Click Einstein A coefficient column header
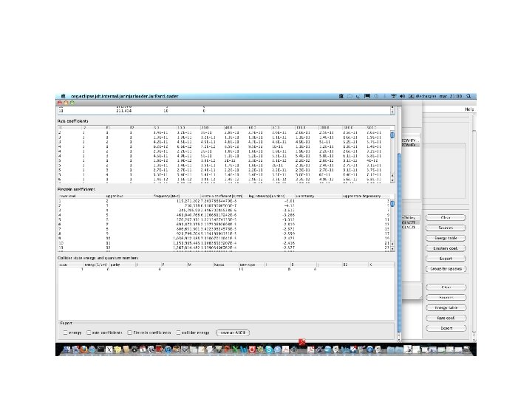The width and height of the screenshot is (532, 399). 224,196
